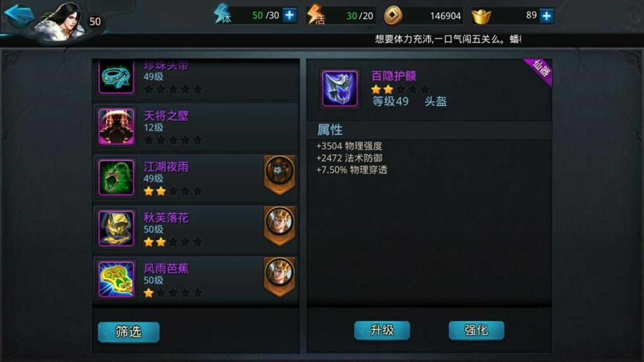
Task: Select the 珍珠头带 list item
Action: [196, 80]
